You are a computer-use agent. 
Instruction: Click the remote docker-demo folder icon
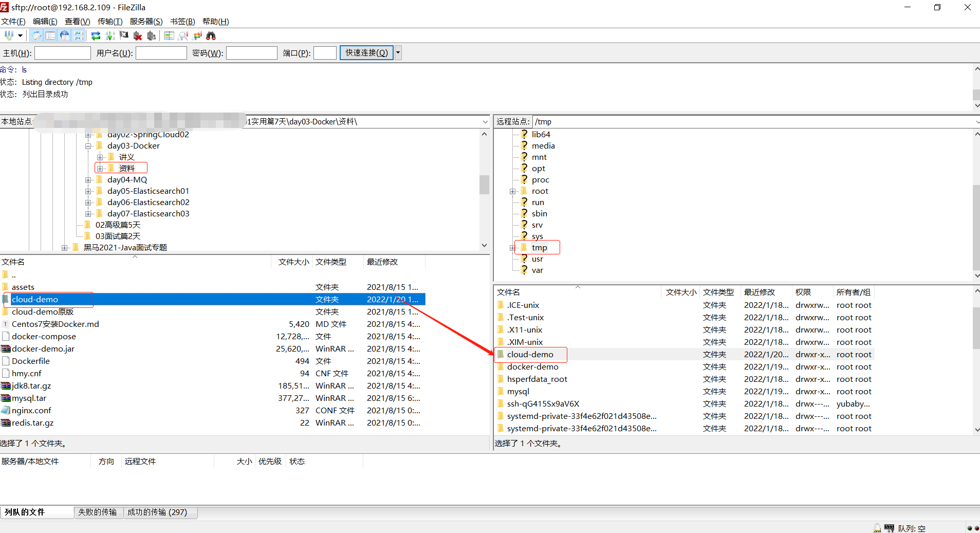point(501,366)
